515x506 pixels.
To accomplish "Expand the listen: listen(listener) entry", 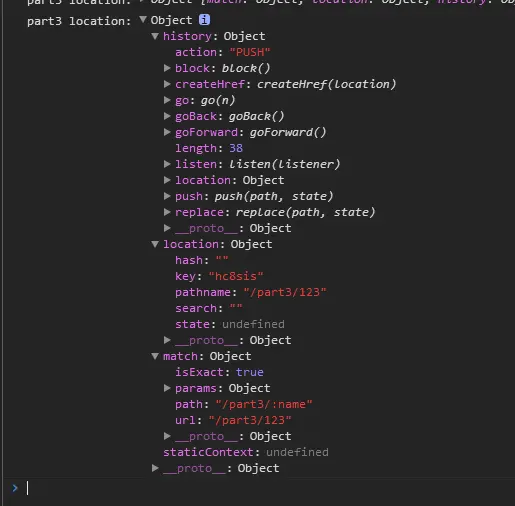I will pos(167,164).
